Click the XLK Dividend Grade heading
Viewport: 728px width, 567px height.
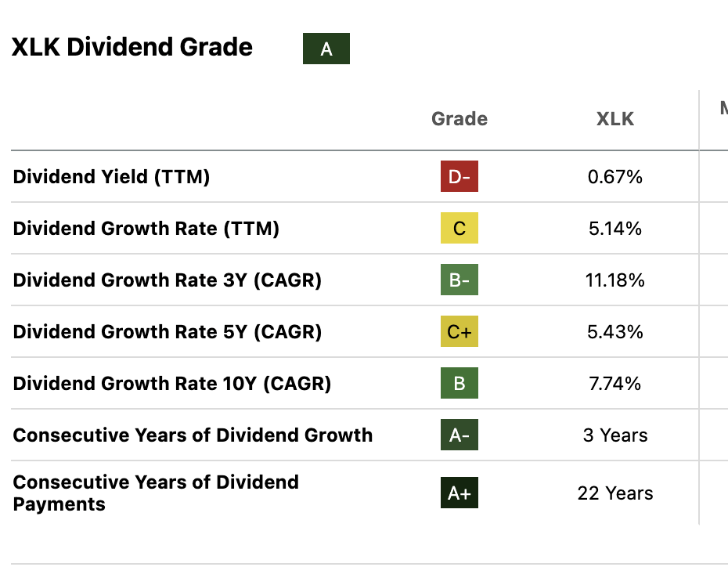(x=132, y=48)
